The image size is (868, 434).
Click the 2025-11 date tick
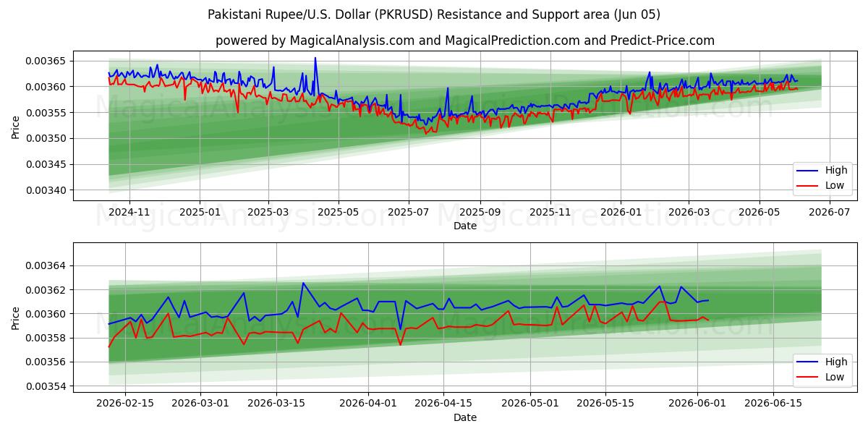click(550, 212)
